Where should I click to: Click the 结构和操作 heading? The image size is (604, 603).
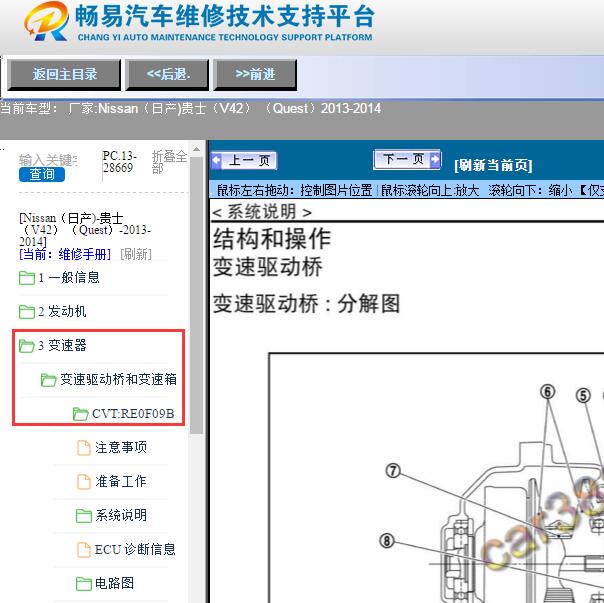[x=272, y=239]
